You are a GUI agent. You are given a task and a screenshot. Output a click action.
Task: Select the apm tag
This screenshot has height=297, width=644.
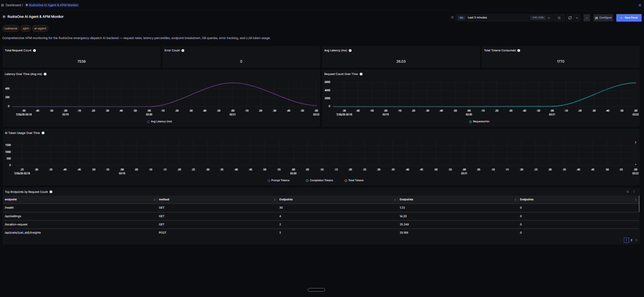pos(26,28)
